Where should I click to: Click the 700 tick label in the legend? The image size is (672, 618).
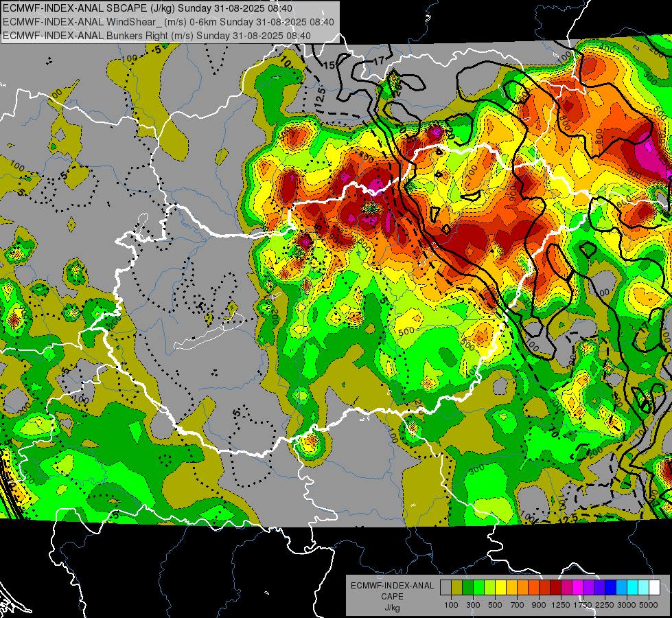coord(518,605)
